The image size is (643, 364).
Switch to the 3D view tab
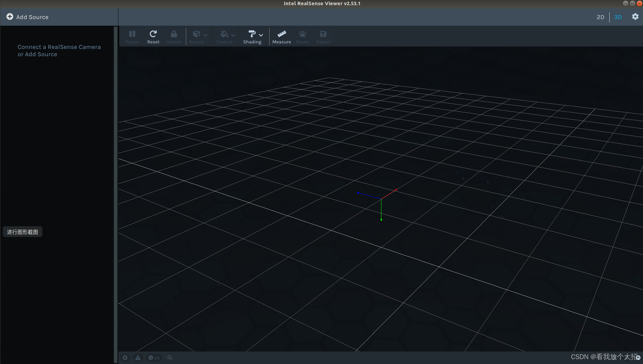coord(618,17)
